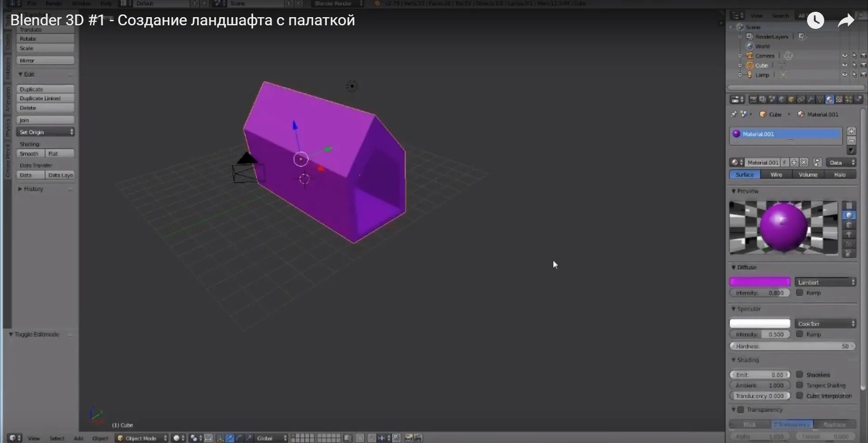Open the Material properties tab icon

(829, 99)
